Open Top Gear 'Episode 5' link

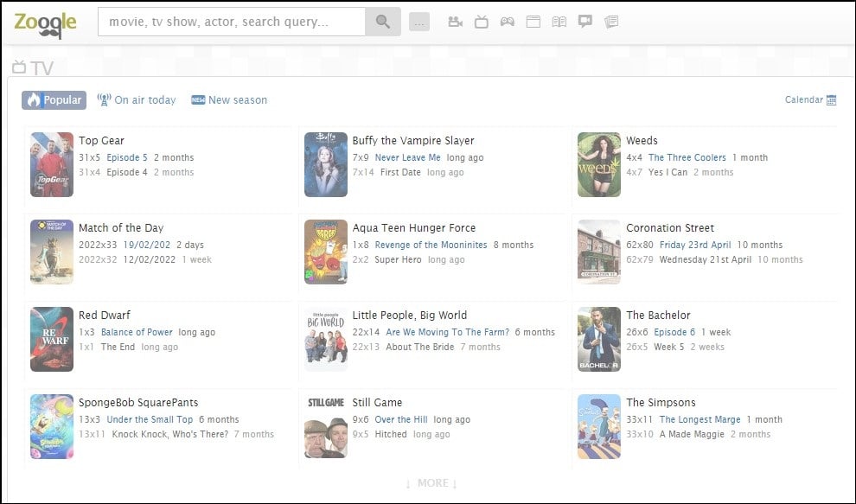tap(127, 157)
